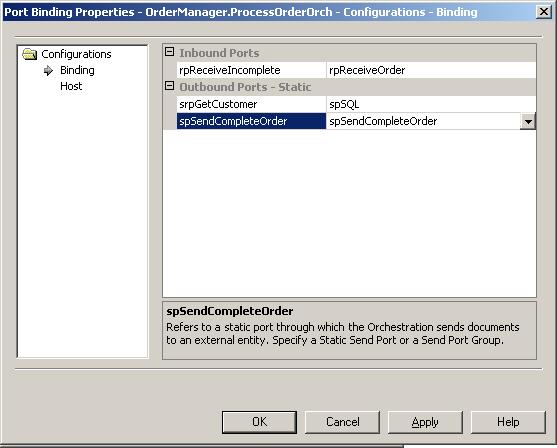557x448 pixels.
Task: Collapse the Outbound Ports - Static section
Action: coord(170,86)
